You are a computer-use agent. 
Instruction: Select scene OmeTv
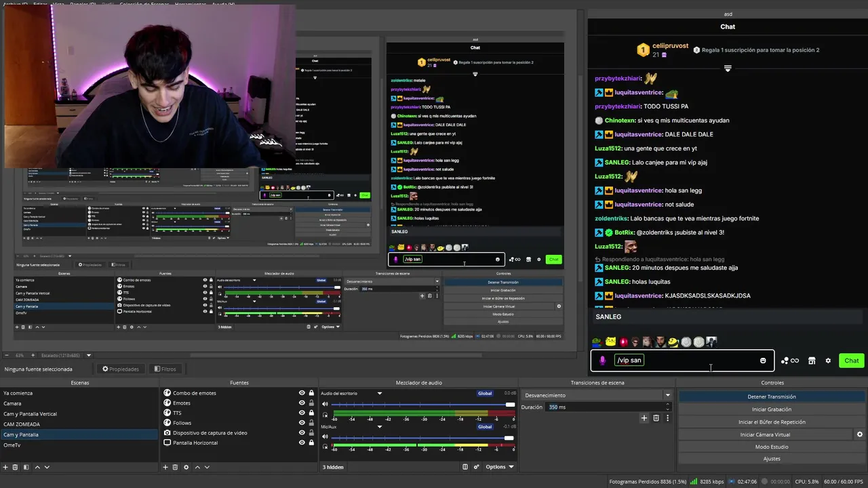click(x=79, y=445)
